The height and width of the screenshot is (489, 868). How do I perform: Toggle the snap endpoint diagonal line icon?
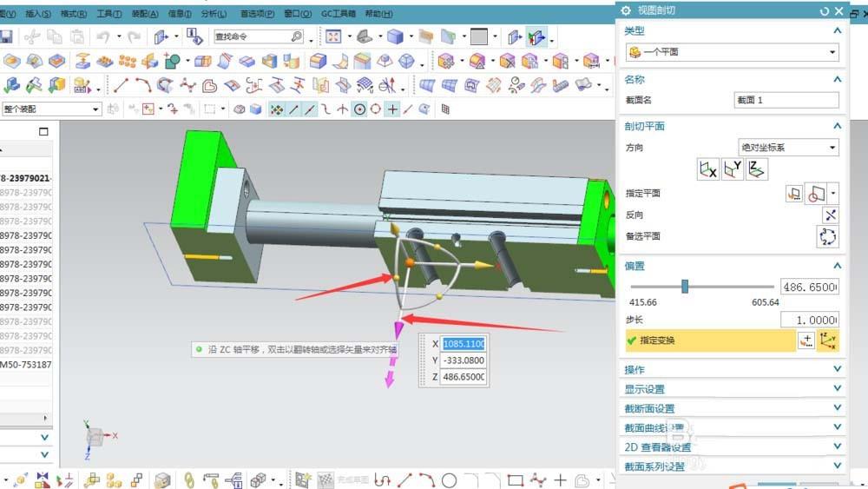(293, 109)
